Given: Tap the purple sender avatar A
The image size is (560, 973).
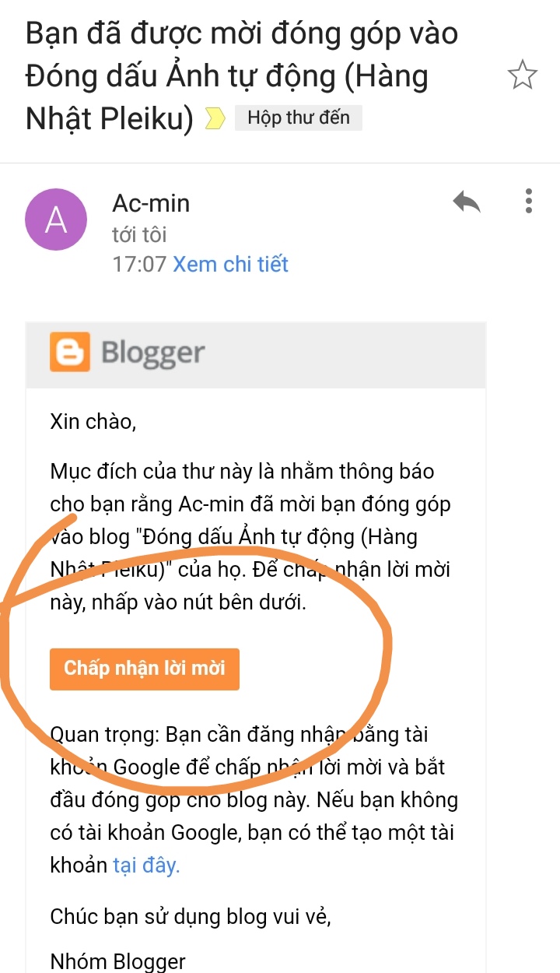Looking at the screenshot, I should [56, 220].
